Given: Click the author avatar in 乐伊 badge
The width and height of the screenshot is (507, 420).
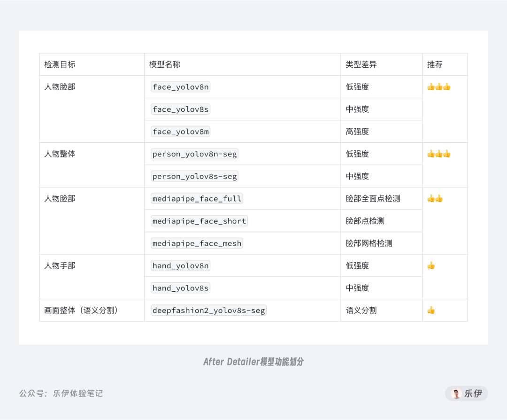Looking at the screenshot, I should point(456,394).
